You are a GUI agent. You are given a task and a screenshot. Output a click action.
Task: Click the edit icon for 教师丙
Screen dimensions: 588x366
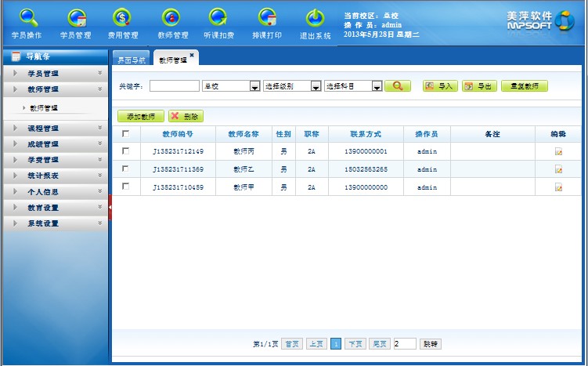click(558, 151)
